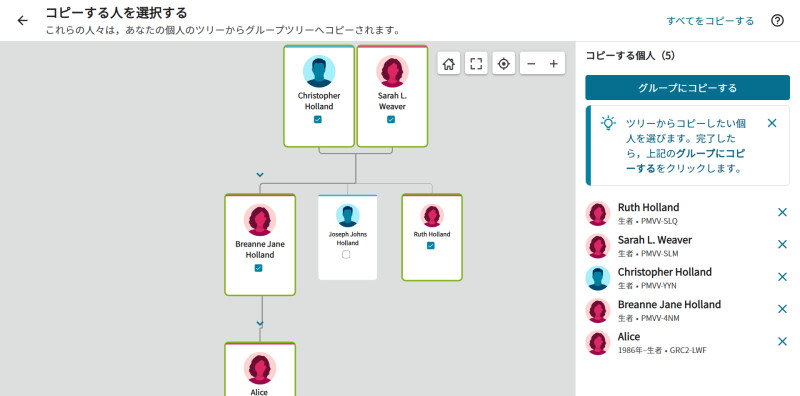The image size is (800, 396).
Task: Uncheck Sarah L. Weaver's checkbox
Action: [x=391, y=119]
